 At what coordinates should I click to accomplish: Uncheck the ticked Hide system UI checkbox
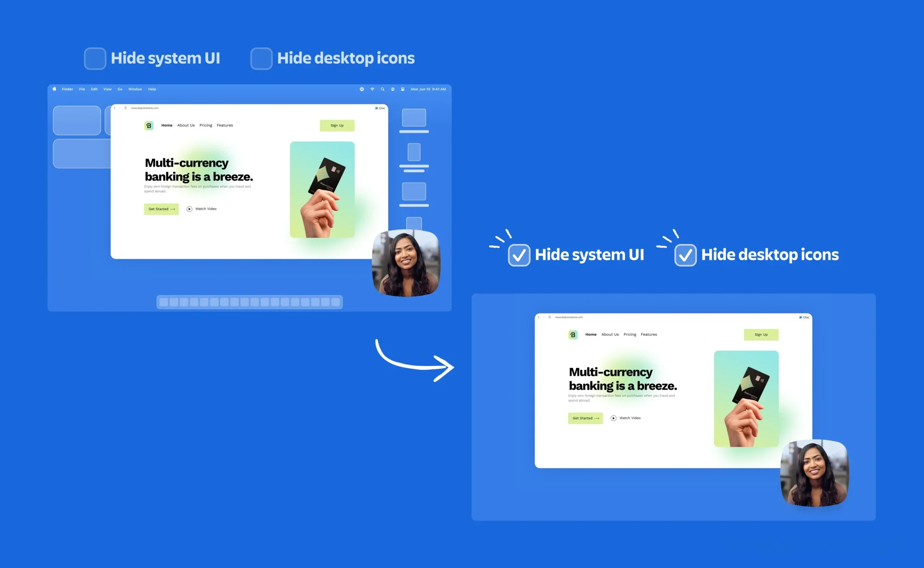point(519,255)
